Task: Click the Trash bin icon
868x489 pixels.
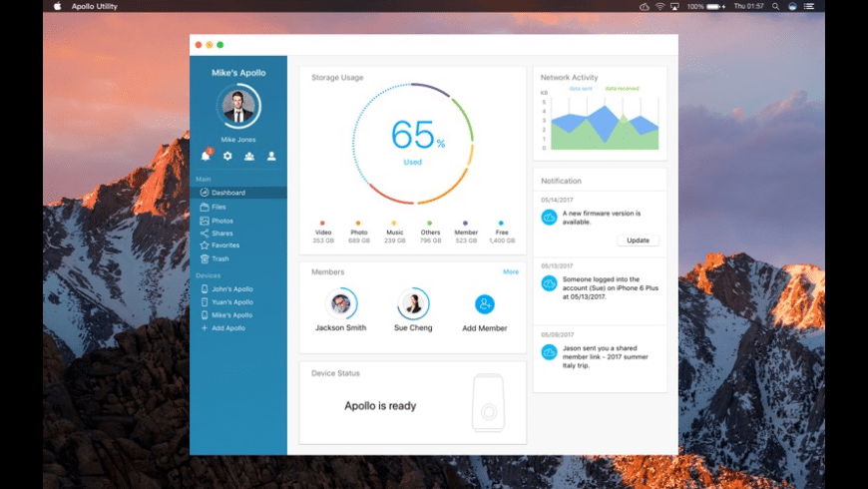Action: tap(205, 258)
